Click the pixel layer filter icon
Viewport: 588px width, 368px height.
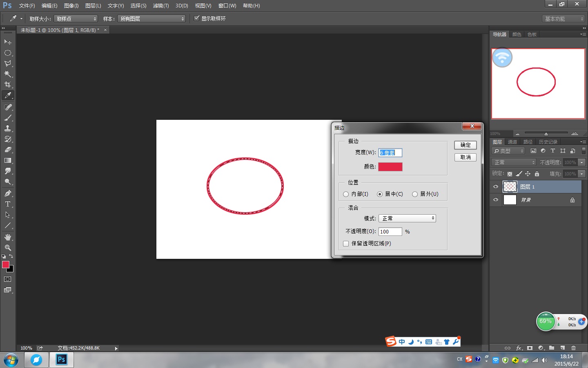point(533,151)
